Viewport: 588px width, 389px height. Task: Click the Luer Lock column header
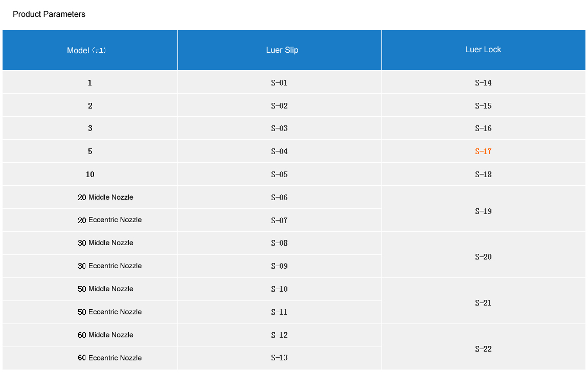pos(483,50)
